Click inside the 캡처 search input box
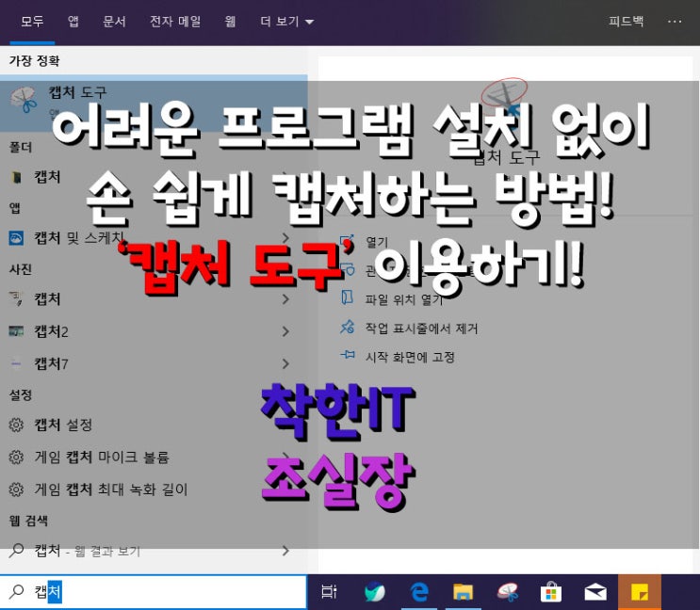The image size is (700, 610). [x=154, y=592]
